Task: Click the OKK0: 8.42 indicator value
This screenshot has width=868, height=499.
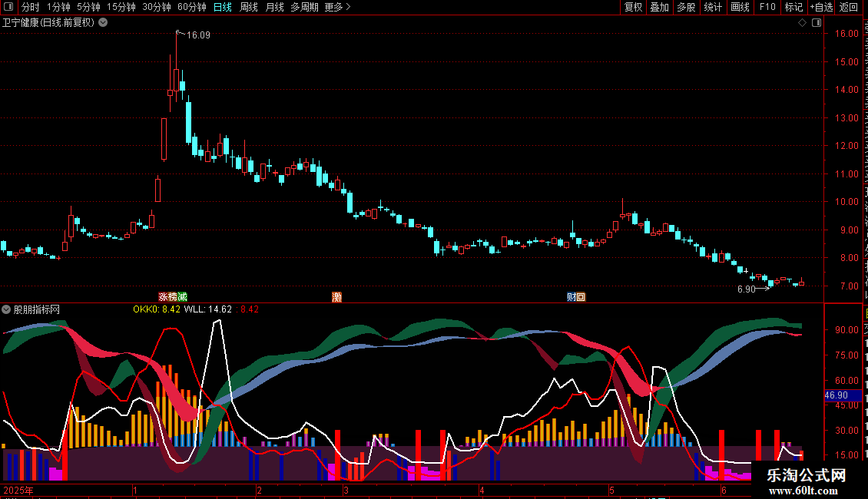Action: pos(157,309)
